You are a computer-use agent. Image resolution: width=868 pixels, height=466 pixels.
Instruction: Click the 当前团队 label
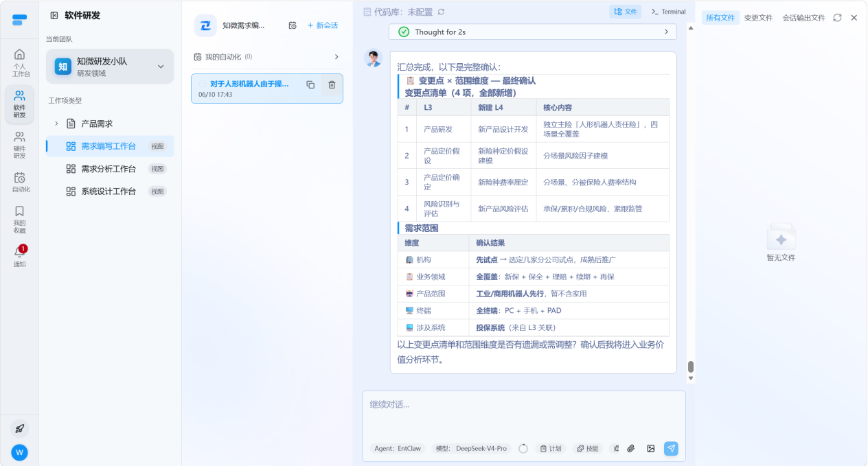[x=59, y=39]
